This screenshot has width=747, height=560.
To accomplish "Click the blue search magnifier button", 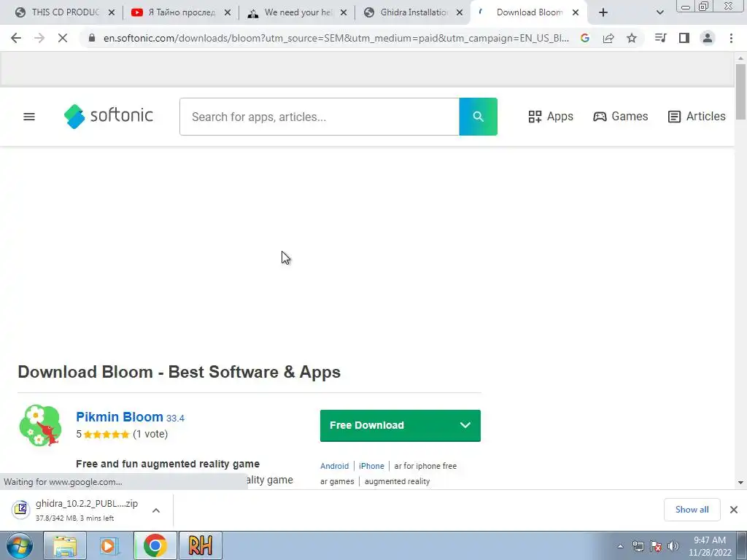I will click(x=479, y=117).
